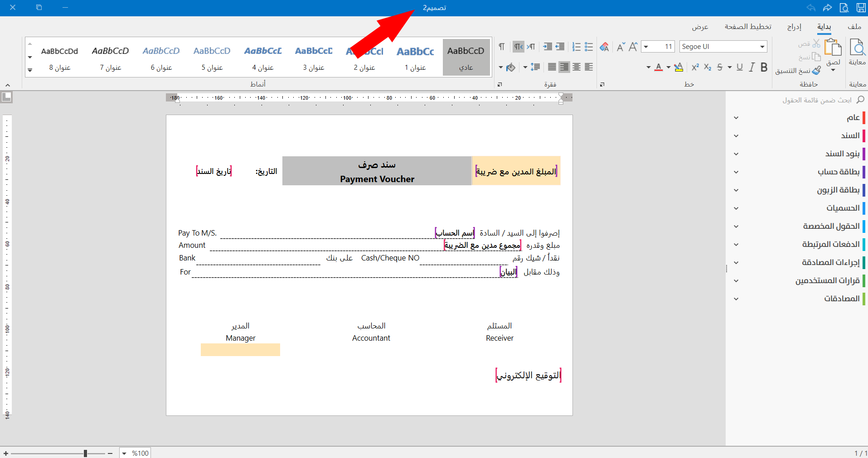Click the Undo arrow in the title bar
Screen dimensions: 868x458
coord(811,8)
